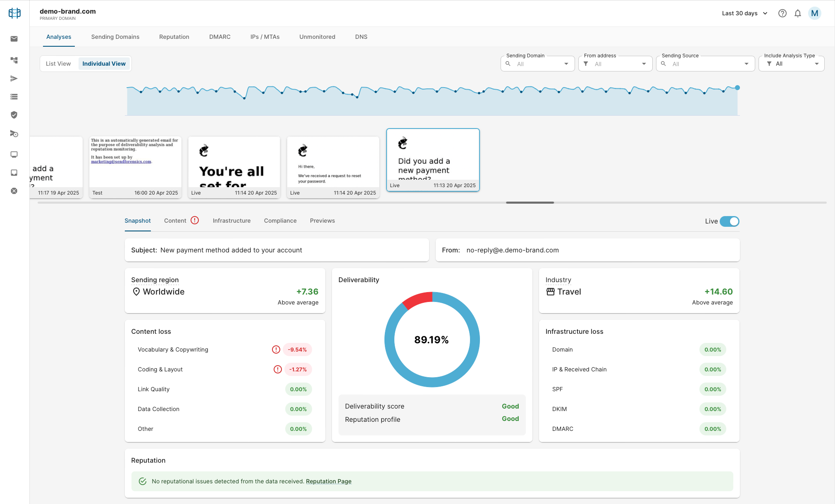835x504 pixels.
Task: Click the +14.60 industry score
Action: click(x=718, y=292)
